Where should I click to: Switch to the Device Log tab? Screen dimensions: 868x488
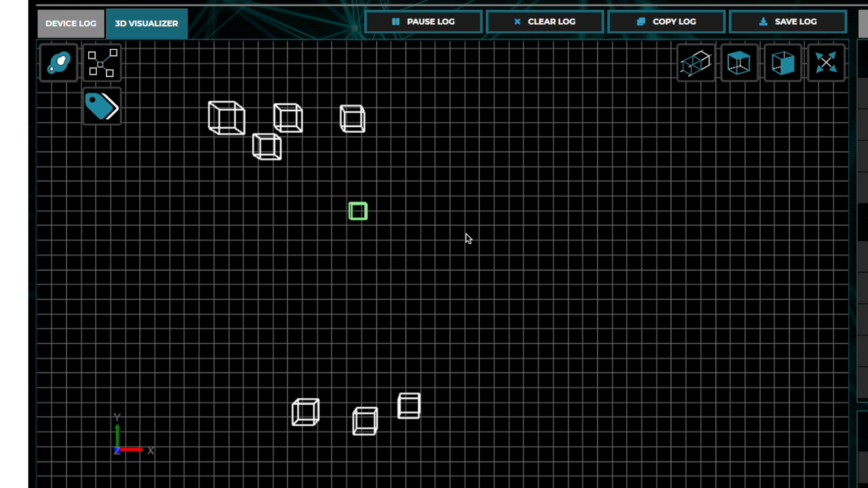pyautogui.click(x=71, y=23)
